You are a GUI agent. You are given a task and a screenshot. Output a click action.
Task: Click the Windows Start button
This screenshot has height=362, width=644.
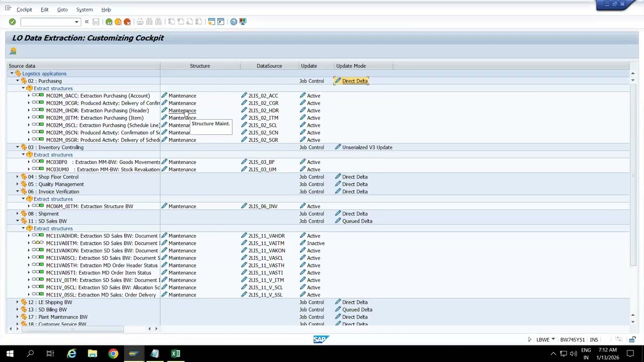(x=10, y=353)
